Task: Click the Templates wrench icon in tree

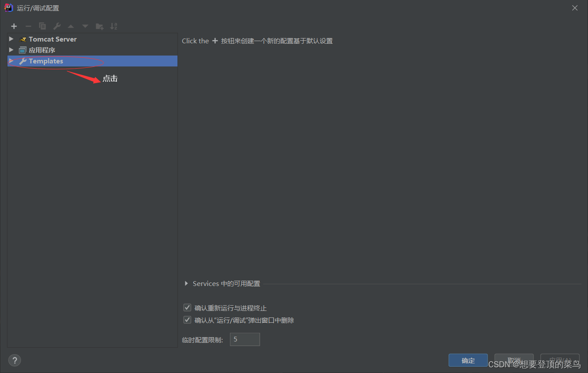Action: [x=23, y=61]
